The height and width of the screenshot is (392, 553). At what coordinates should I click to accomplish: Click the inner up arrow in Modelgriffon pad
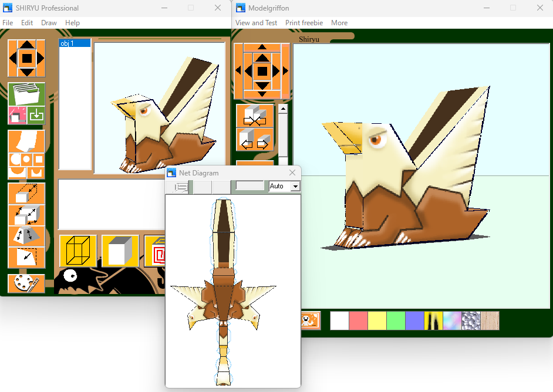(x=262, y=58)
